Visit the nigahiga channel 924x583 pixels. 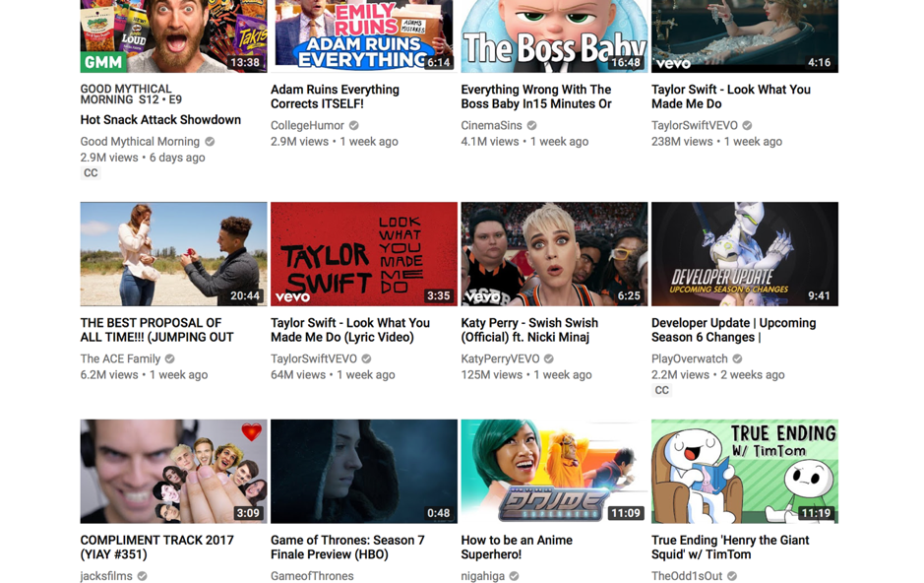482,576
